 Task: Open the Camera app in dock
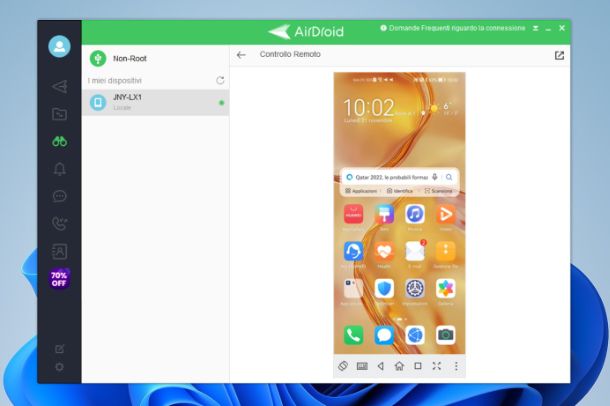pyautogui.click(x=445, y=335)
